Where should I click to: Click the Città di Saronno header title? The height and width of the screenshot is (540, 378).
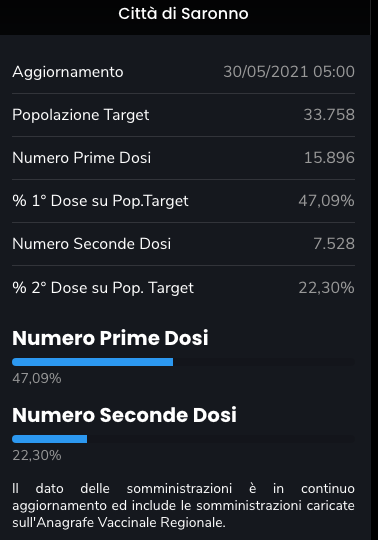coord(183,14)
